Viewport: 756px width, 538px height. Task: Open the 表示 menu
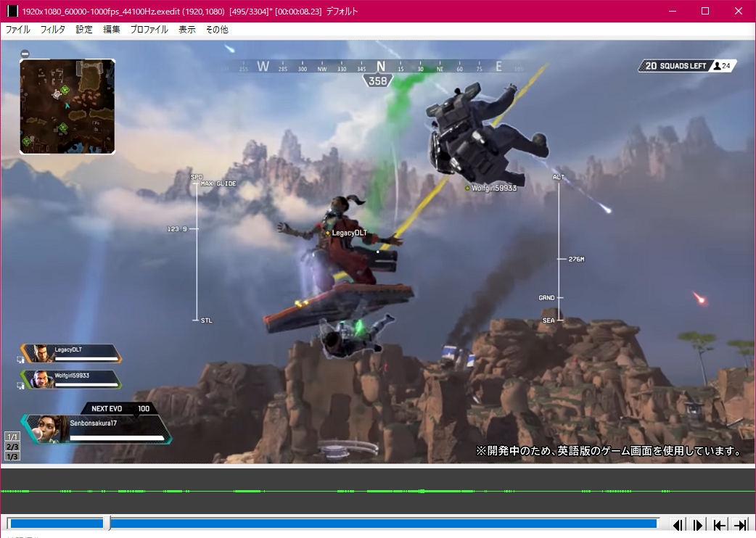pos(187,30)
